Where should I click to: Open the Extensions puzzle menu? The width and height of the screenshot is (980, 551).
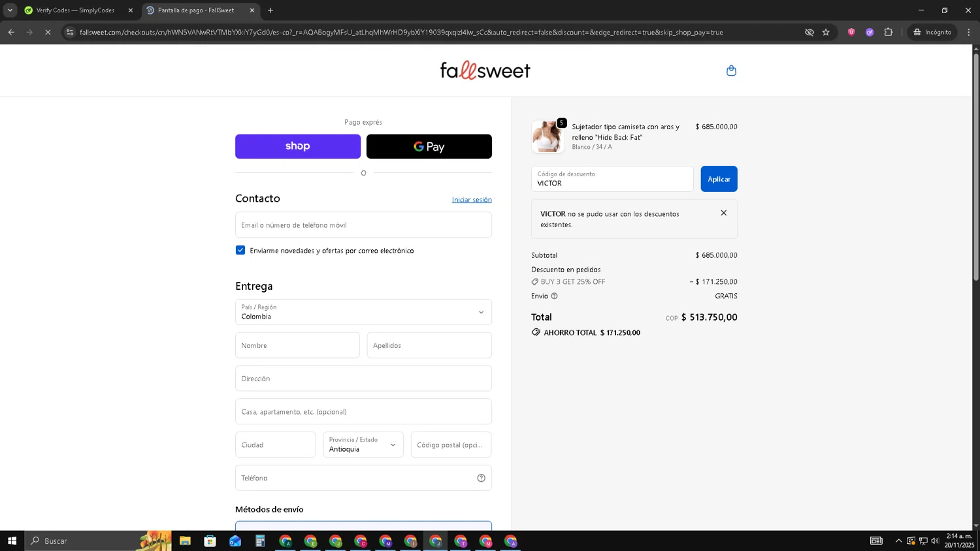(888, 32)
